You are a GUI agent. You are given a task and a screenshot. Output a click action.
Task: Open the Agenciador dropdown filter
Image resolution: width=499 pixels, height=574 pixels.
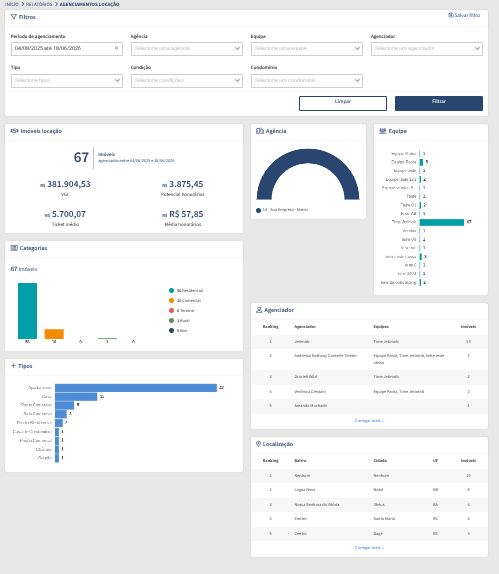pyautogui.click(x=427, y=49)
